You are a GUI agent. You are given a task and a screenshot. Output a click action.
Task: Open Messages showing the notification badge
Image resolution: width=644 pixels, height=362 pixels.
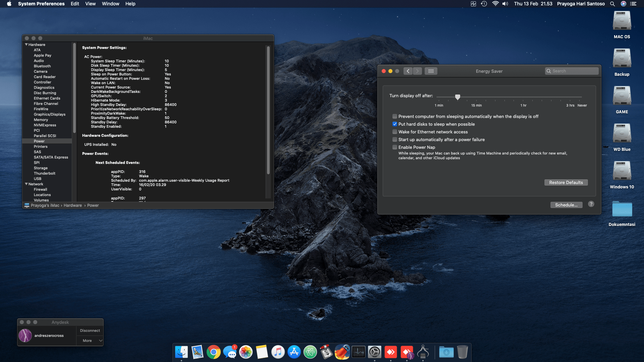pos(230,352)
